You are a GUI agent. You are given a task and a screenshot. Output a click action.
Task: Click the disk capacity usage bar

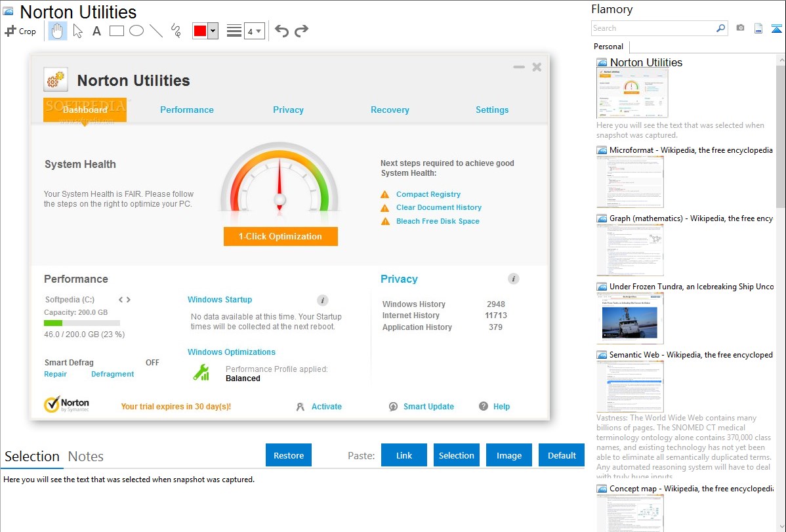tap(82, 323)
